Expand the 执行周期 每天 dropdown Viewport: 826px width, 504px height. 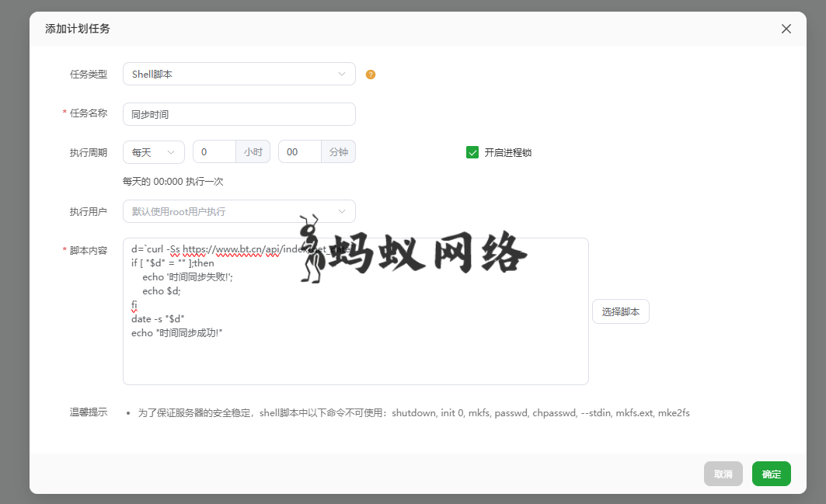point(153,152)
